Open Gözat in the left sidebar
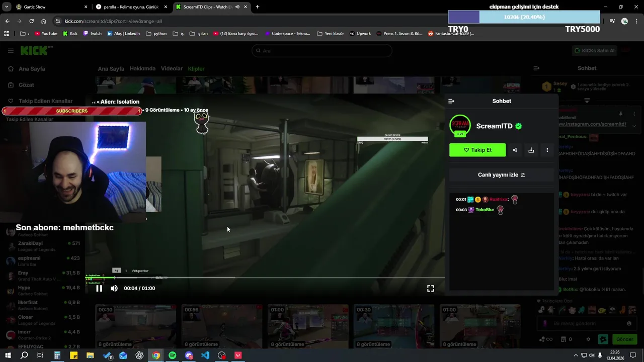 coord(26,85)
